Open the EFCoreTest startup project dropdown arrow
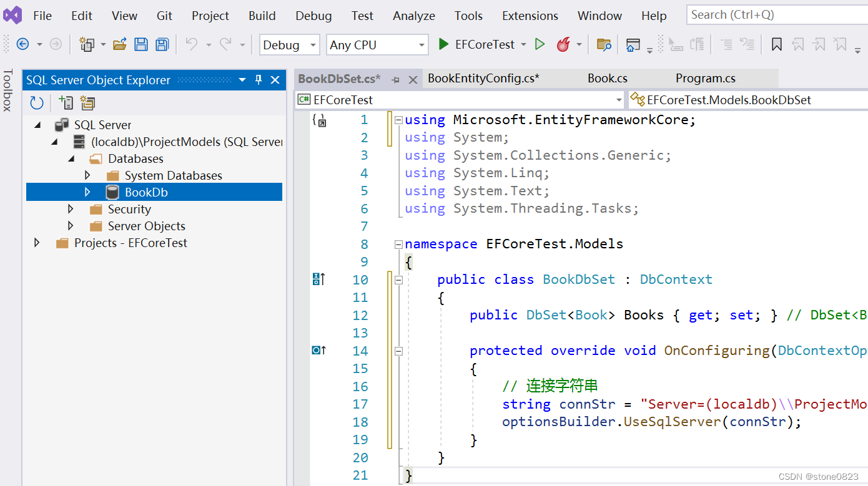868x486 pixels. pyautogui.click(x=523, y=44)
